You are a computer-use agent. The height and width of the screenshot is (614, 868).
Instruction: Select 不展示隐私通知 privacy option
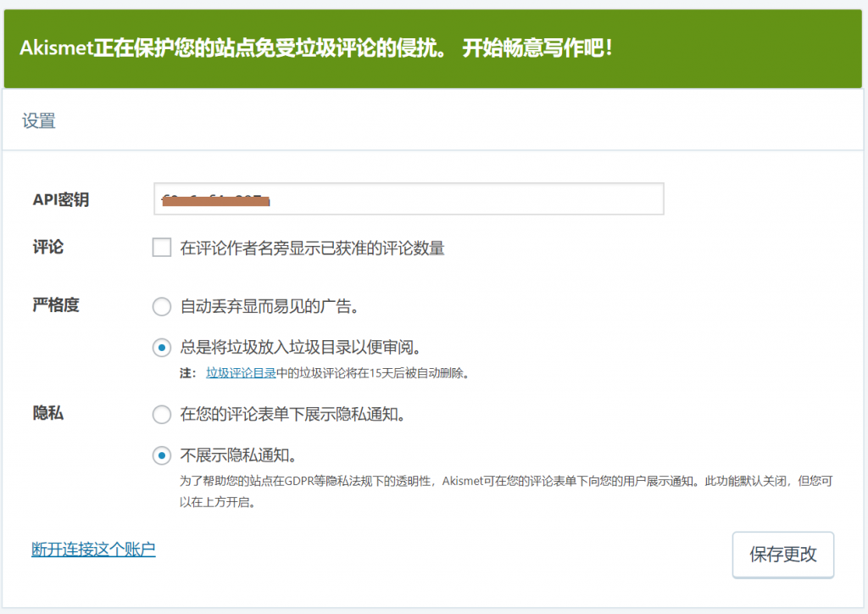point(161,455)
